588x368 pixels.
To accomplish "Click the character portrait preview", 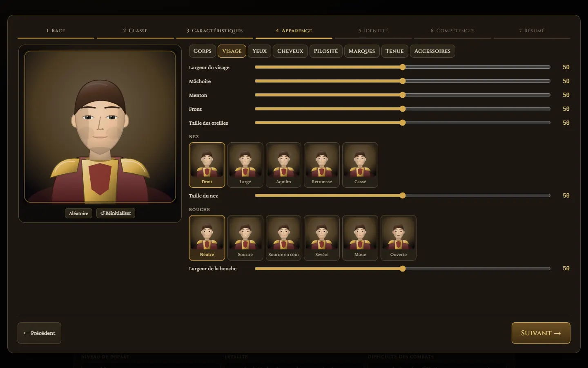I will (x=100, y=127).
